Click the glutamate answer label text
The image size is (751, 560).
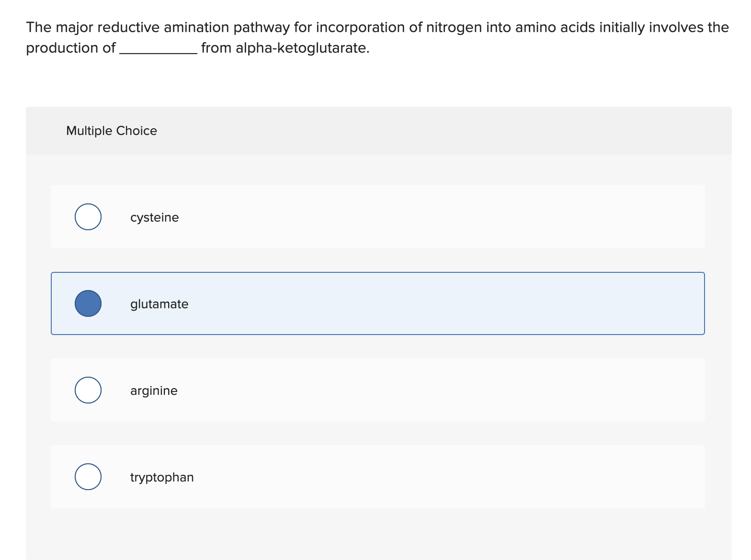(159, 303)
